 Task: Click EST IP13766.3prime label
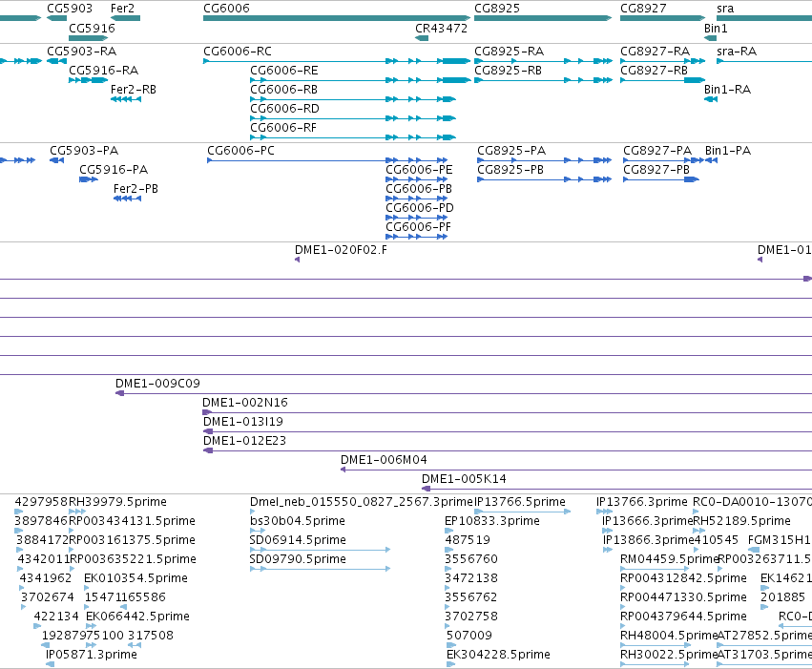pos(641,502)
